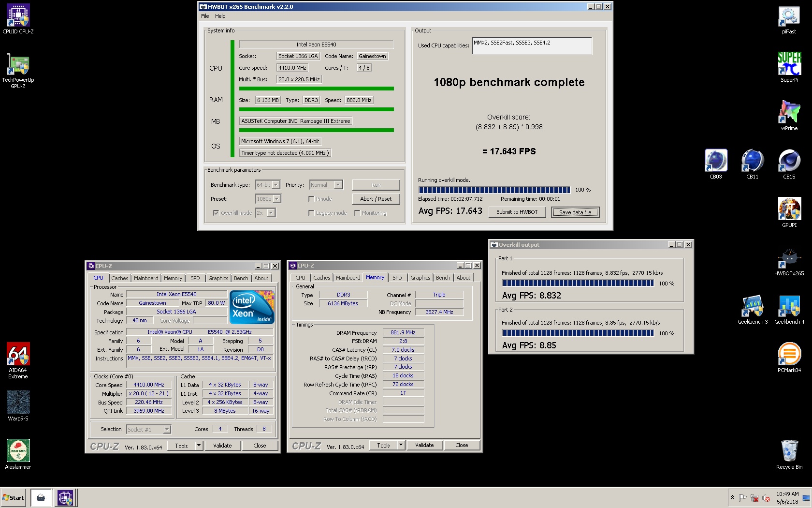Open the Priority Normal dropdown

326,185
